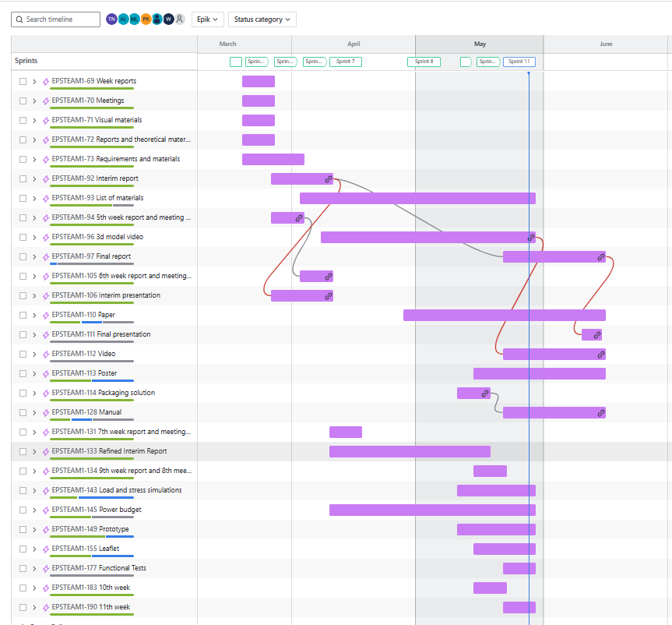This screenshot has height=625, width=672.
Task: Select the unassigned user avatar icon
Action: [x=180, y=19]
